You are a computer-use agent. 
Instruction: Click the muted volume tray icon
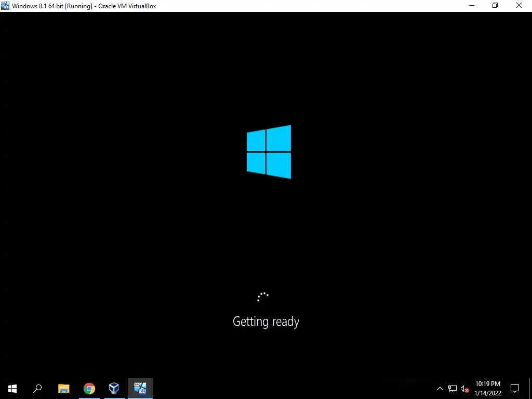tap(464, 389)
